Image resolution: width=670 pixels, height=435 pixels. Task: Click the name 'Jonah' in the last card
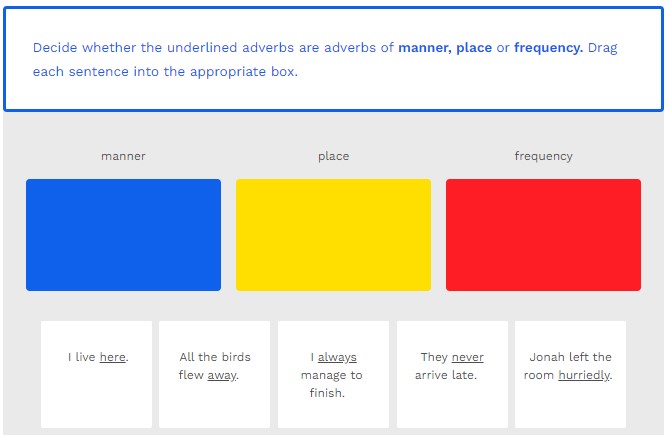tap(548, 357)
